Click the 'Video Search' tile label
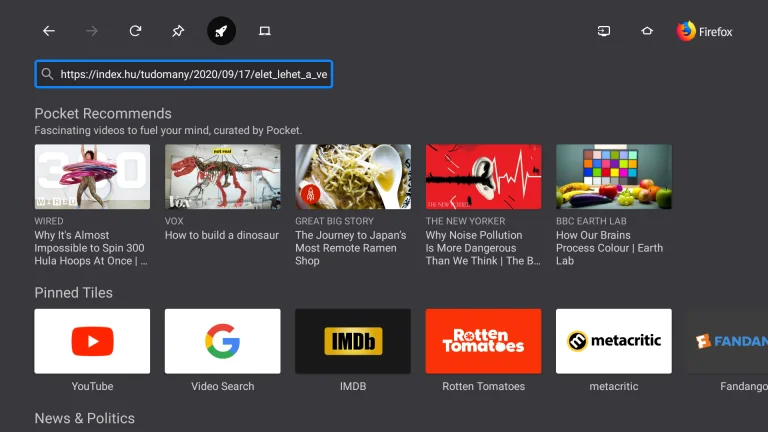This screenshot has height=432, width=768. click(222, 386)
